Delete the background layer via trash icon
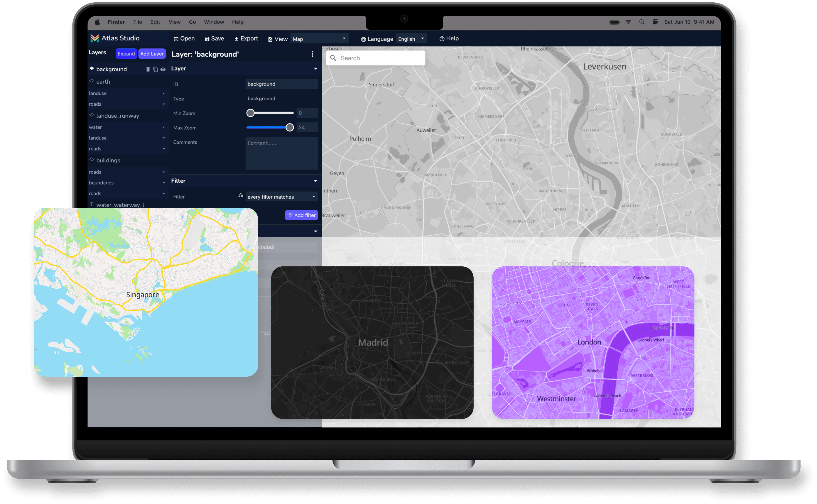The height and width of the screenshot is (504, 817). [x=148, y=69]
